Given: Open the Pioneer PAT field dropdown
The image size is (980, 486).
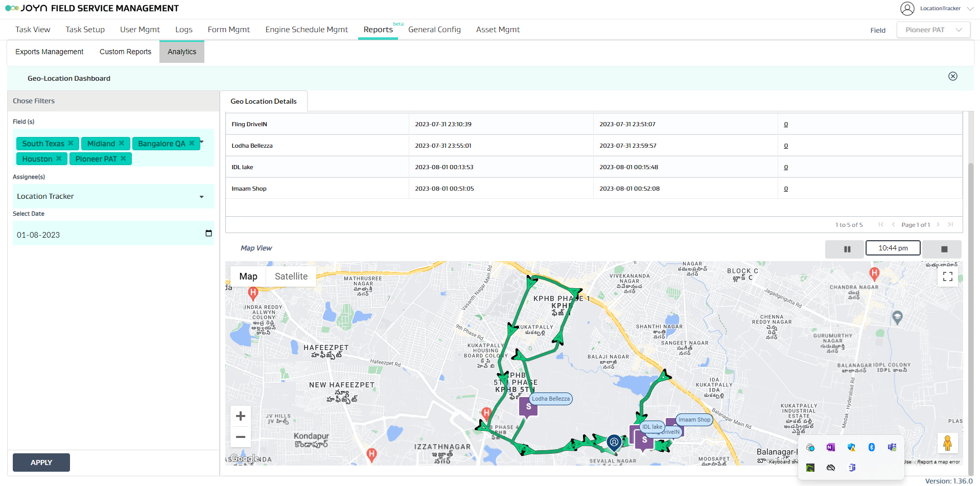Looking at the screenshot, I should [x=933, y=30].
